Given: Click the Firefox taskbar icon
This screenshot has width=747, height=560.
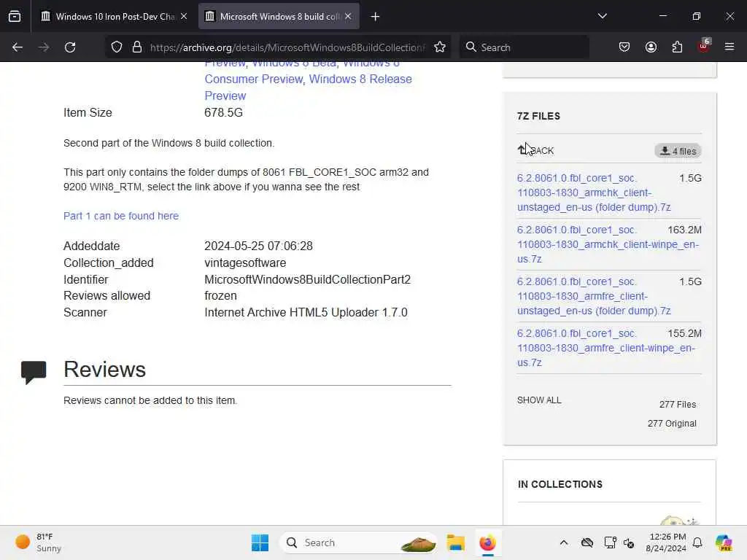Looking at the screenshot, I should [x=487, y=542].
